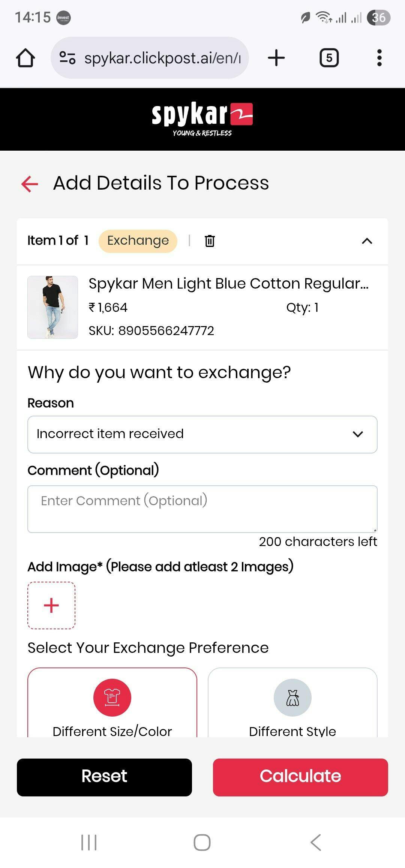Viewport: 405px width, 868px height.
Task: Open the Reason dropdown
Action: (x=202, y=434)
